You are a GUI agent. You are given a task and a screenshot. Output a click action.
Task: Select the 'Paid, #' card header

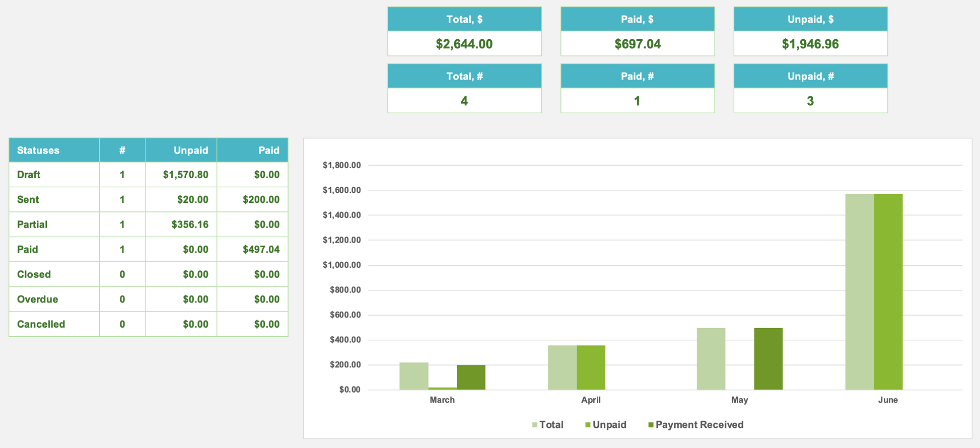click(x=637, y=76)
